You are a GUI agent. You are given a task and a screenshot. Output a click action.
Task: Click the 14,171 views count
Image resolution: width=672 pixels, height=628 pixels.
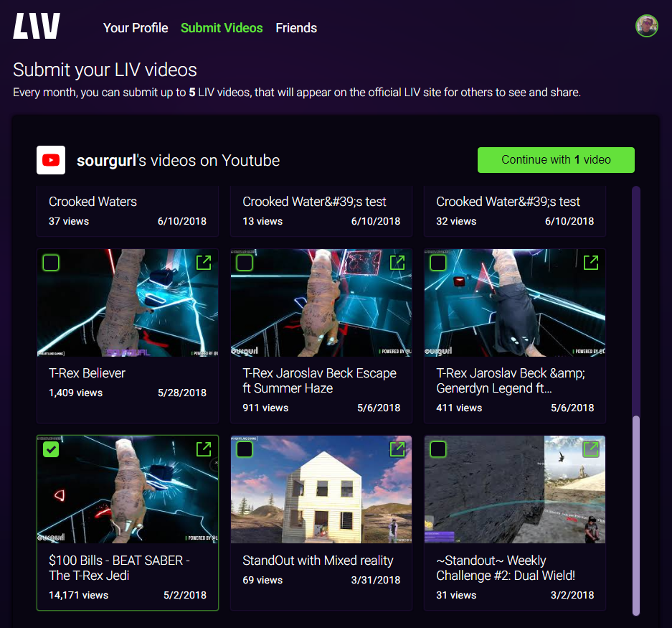pyautogui.click(x=78, y=595)
